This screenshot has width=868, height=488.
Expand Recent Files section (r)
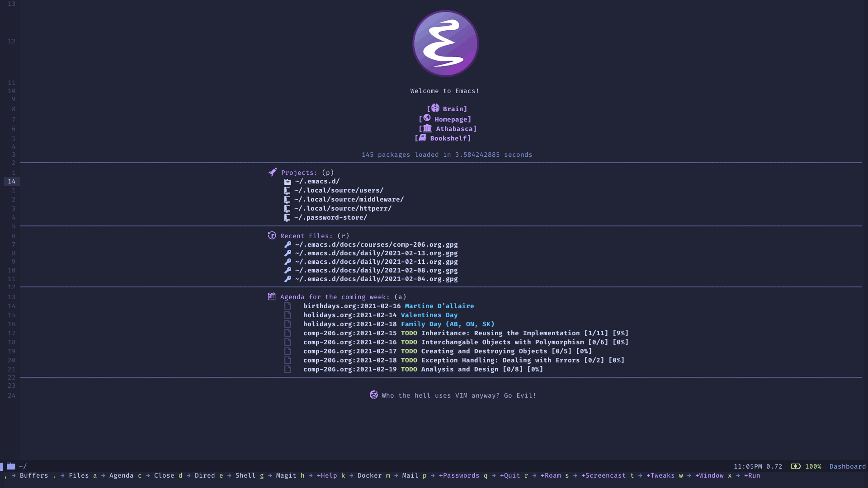click(307, 235)
